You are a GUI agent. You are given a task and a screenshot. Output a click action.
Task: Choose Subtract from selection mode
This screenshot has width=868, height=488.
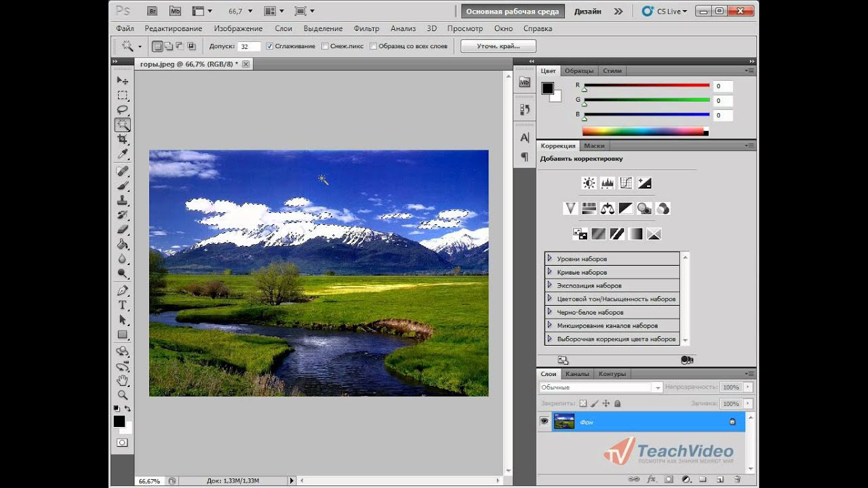pyautogui.click(x=180, y=46)
